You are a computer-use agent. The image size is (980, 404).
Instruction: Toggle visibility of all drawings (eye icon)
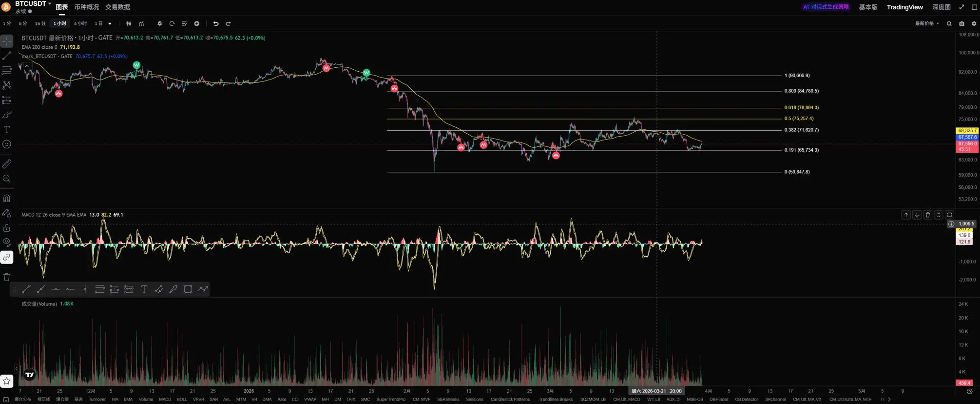7,242
